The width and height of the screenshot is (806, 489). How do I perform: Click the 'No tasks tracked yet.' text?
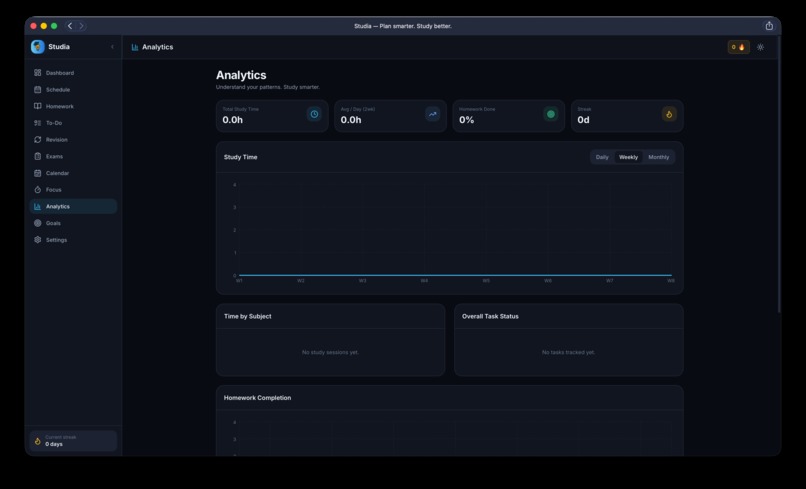pyautogui.click(x=569, y=352)
